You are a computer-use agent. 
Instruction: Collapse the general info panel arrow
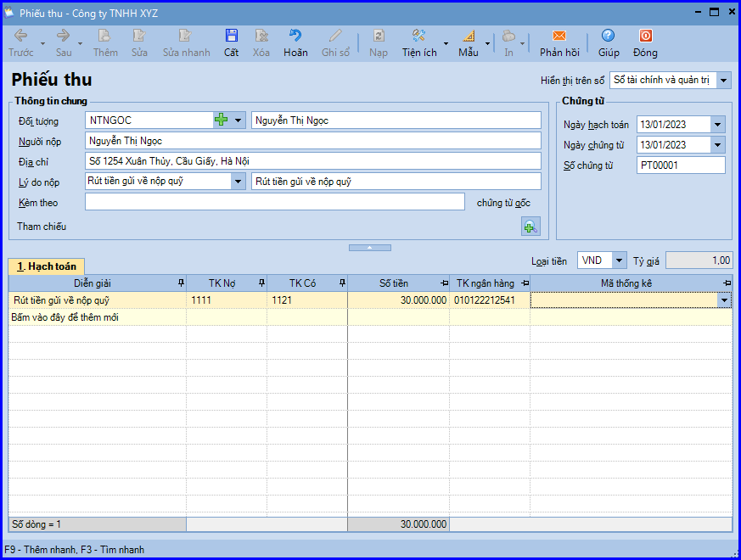(369, 248)
